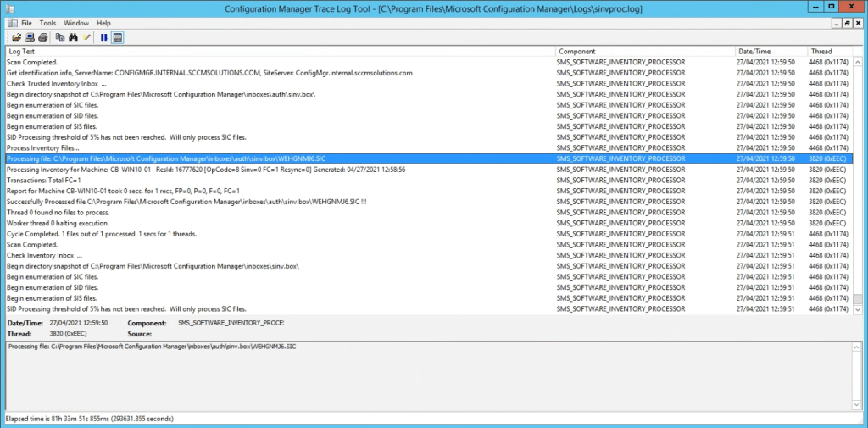
Task: Toggle the Pause log updates button
Action: [104, 37]
